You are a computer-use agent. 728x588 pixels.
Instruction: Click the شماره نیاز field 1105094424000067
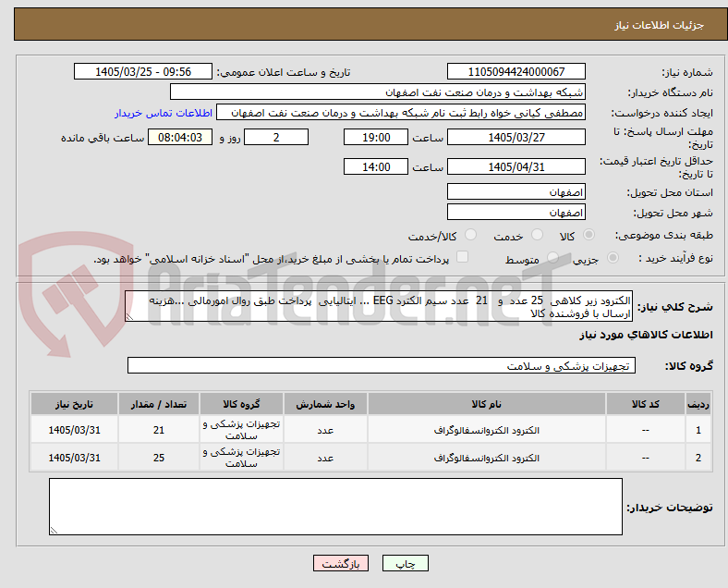[x=516, y=71]
